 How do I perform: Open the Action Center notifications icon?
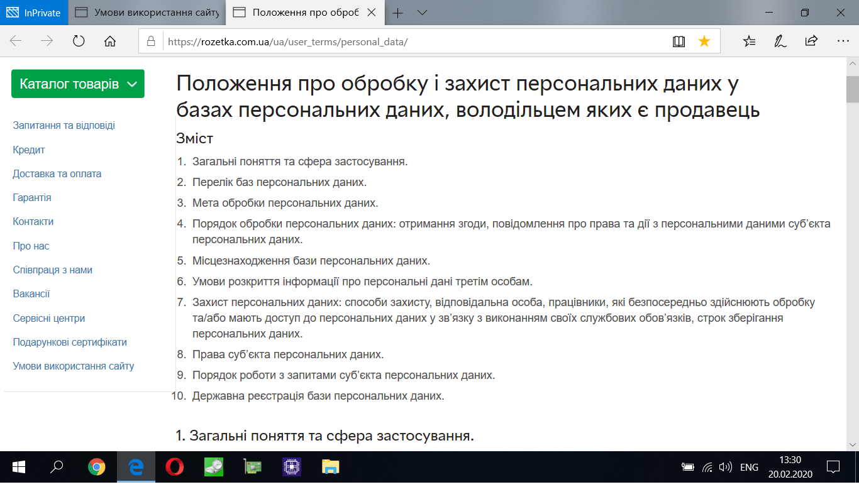(x=833, y=467)
